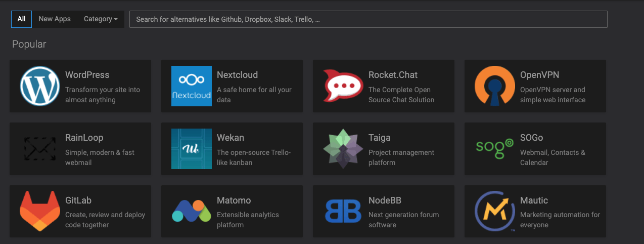
Task: Open the Nextcloud app title
Action: (x=237, y=75)
